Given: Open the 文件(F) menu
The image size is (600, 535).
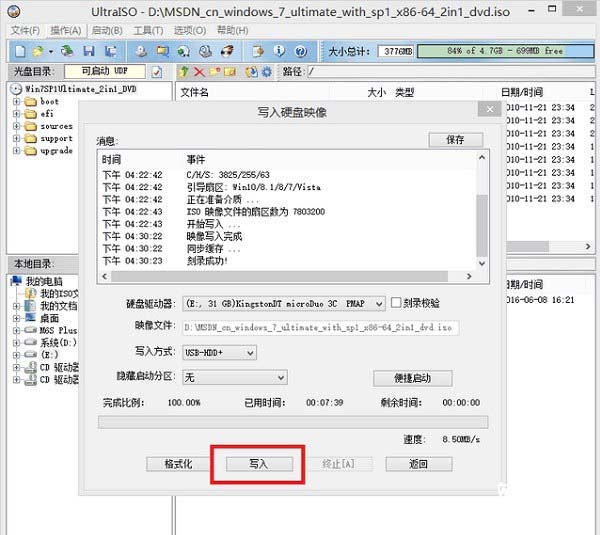Looking at the screenshot, I should click(x=25, y=30).
